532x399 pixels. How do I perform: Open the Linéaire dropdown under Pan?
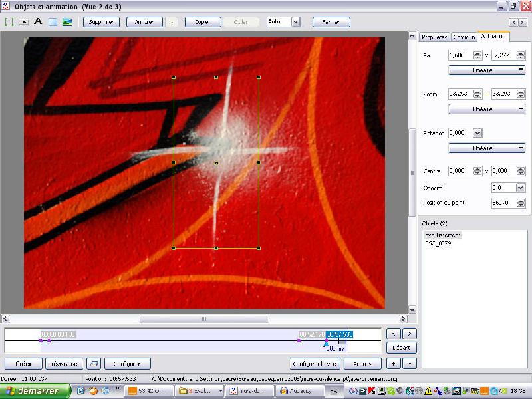pyautogui.click(x=487, y=70)
